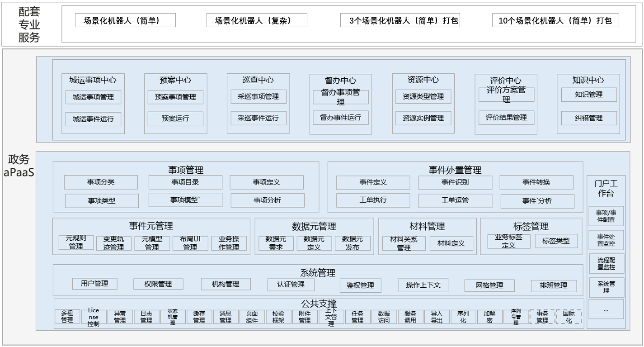Open 知识管理 under 知识中心

click(589, 95)
